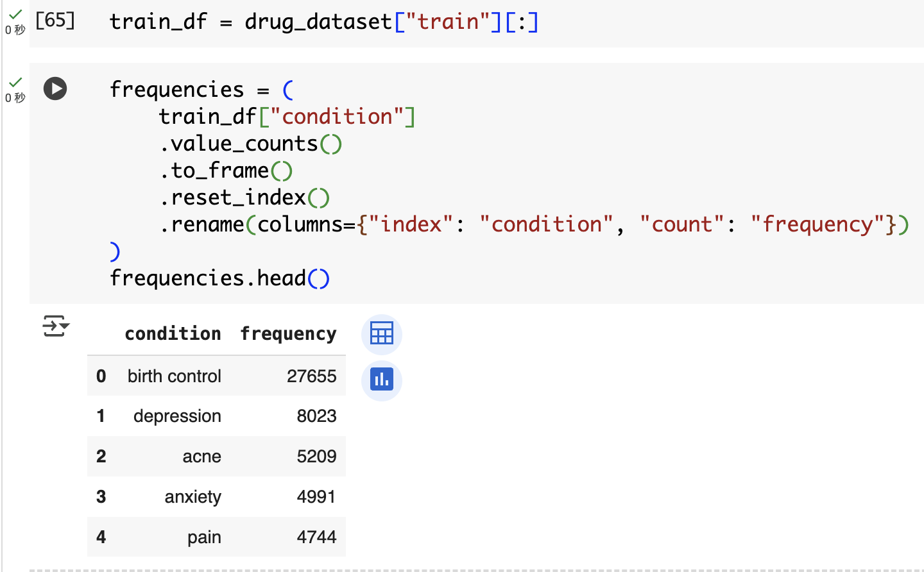
Task: Toggle cell output options icon
Action: point(56,326)
